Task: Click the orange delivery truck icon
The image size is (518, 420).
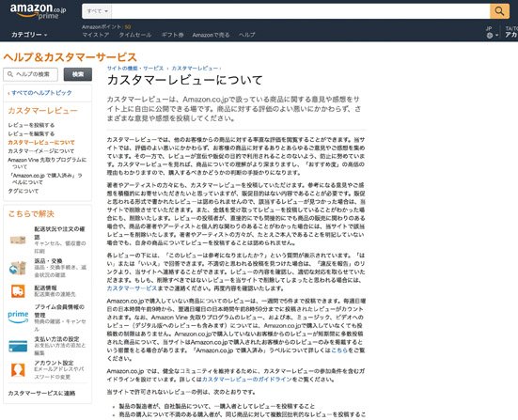Action: click(18, 291)
